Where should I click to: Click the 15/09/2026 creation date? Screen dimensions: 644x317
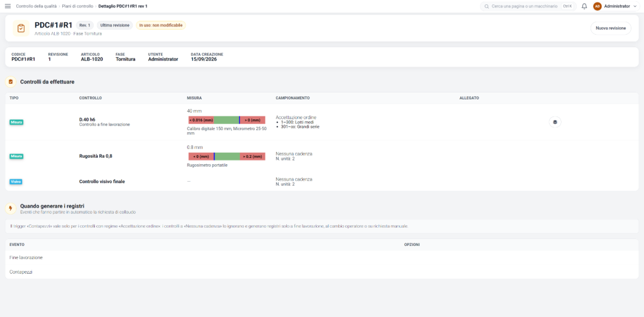click(x=204, y=59)
